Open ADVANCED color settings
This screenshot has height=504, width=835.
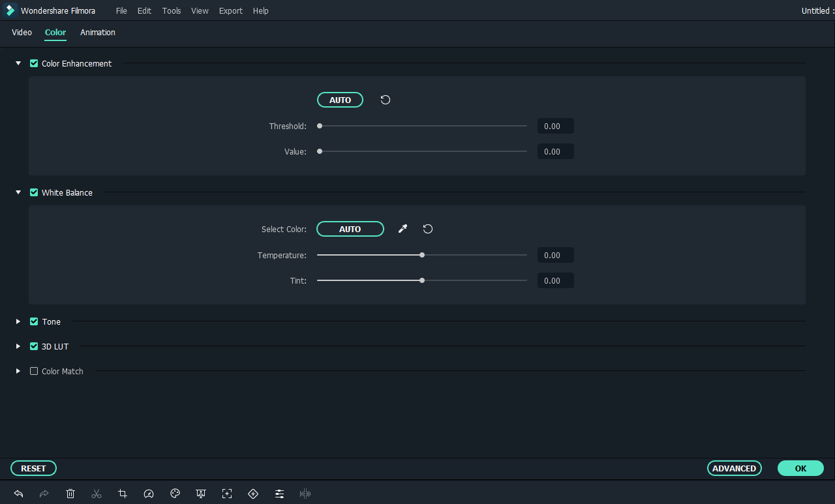click(x=734, y=468)
